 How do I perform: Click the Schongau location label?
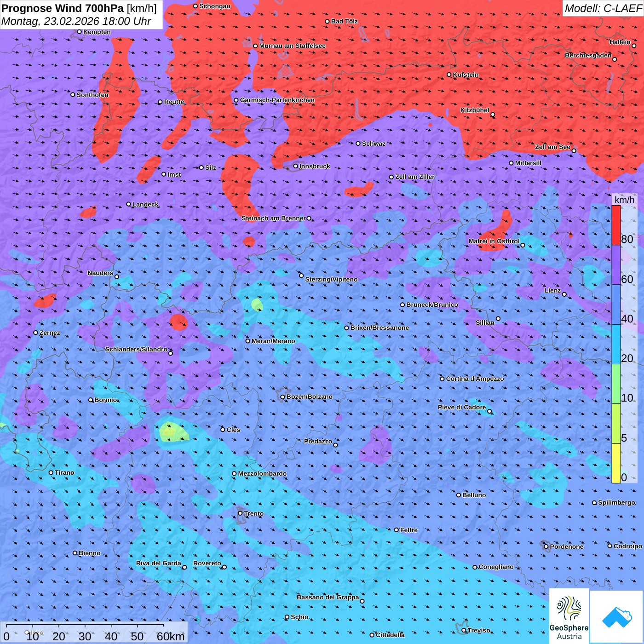(215, 6)
